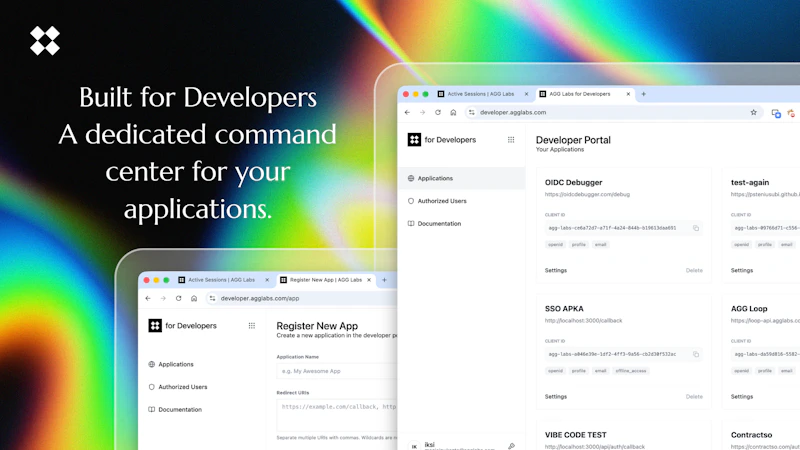This screenshot has width=800, height=450.
Task: Click the Contractso card title
Action: click(x=752, y=435)
